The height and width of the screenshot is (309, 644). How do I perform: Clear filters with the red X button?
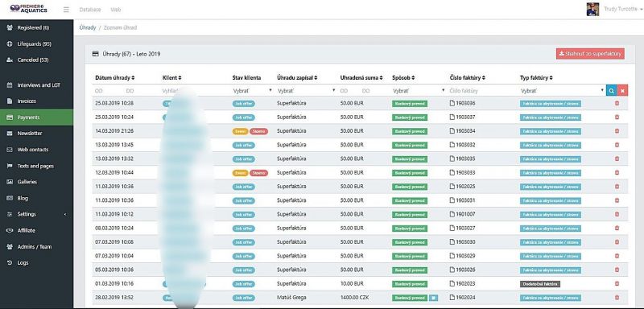pyautogui.click(x=622, y=91)
